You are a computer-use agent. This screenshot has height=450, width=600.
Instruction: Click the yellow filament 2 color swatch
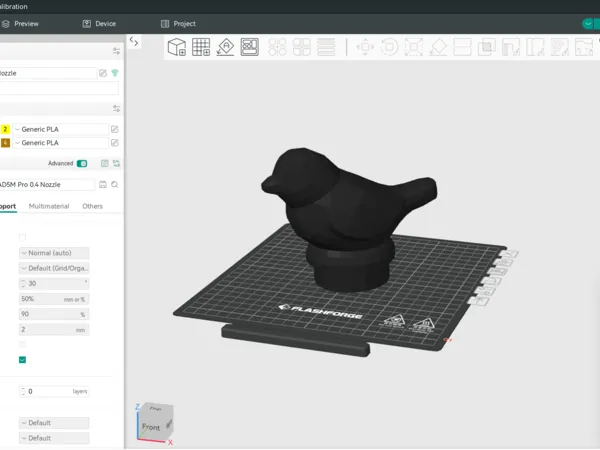tap(5, 129)
